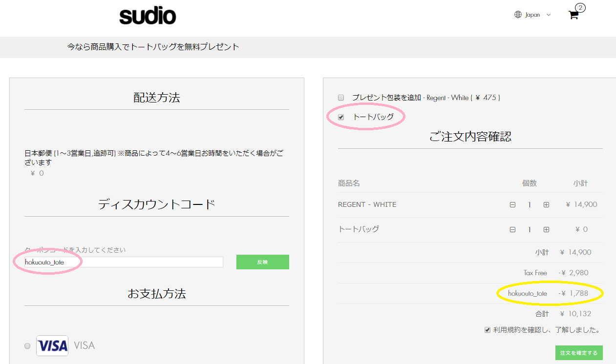616x364 pixels.
Task: Click the 小計 column header in the order table
Action: [x=580, y=183]
